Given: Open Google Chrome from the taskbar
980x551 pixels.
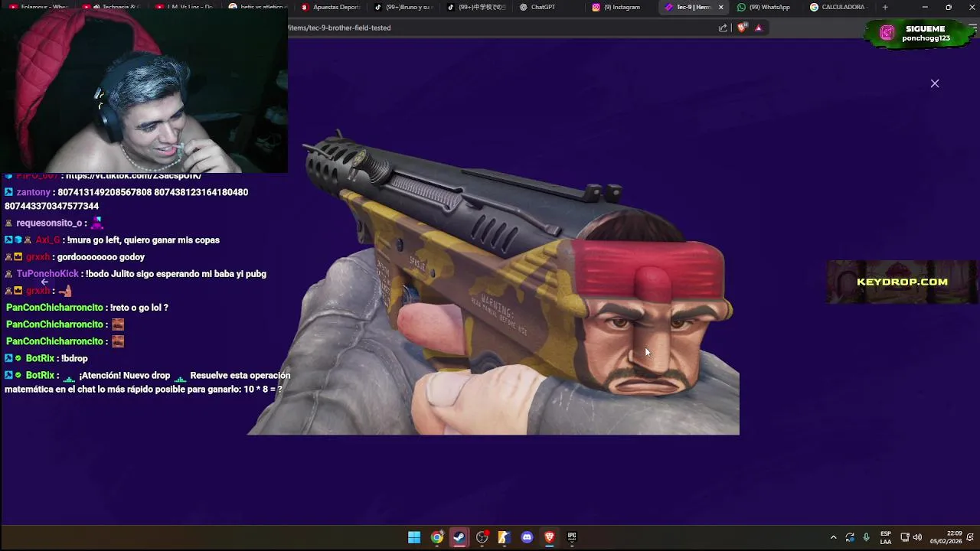Looking at the screenshot, I should coord(436,537).
